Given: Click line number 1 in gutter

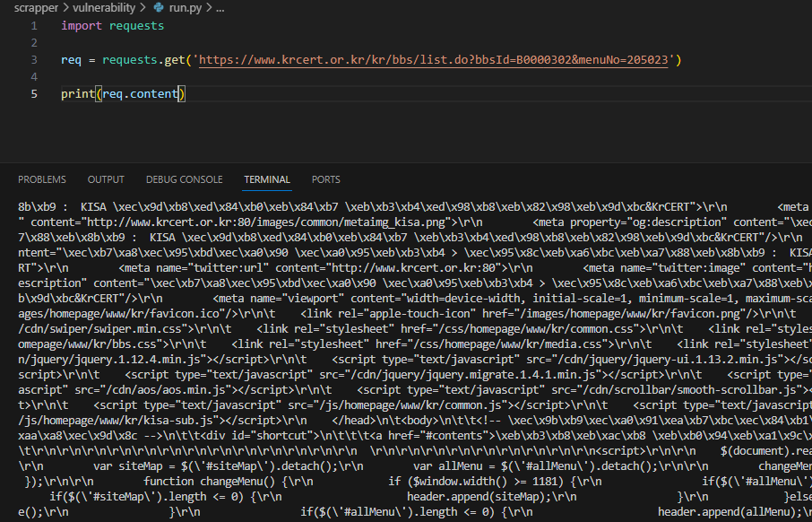Looking at the screenshot, I should (x=34, y=26).
